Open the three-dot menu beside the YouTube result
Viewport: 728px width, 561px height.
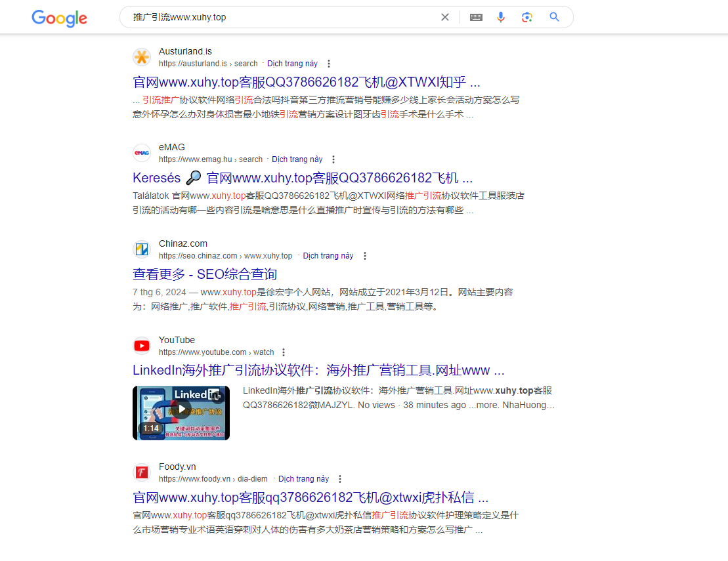tap(283, 352)
